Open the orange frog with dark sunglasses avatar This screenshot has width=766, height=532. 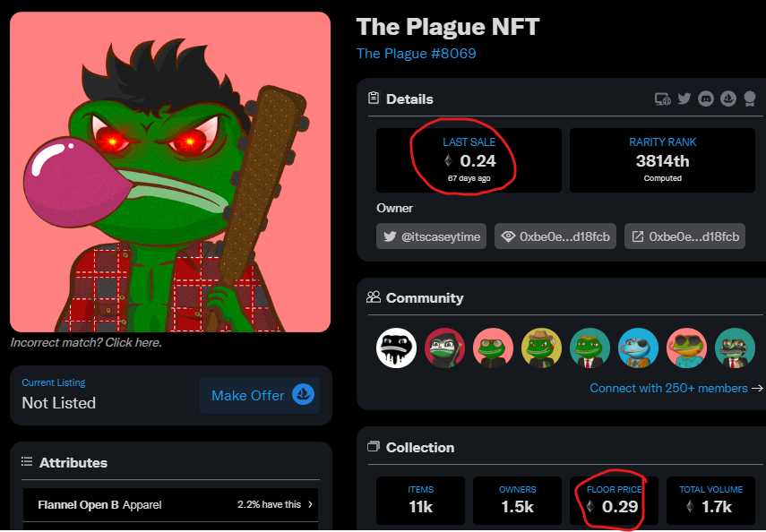[686, 348]
